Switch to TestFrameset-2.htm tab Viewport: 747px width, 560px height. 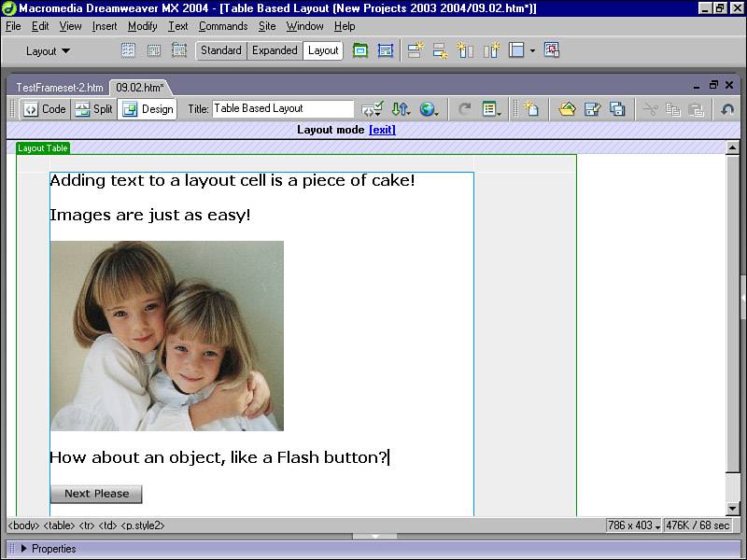pos(59,87)
